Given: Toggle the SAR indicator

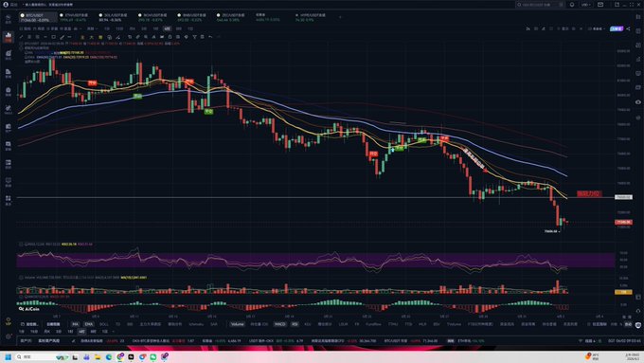Looking at the screenshot, I should pyautogui.click(x=214, y=324).
